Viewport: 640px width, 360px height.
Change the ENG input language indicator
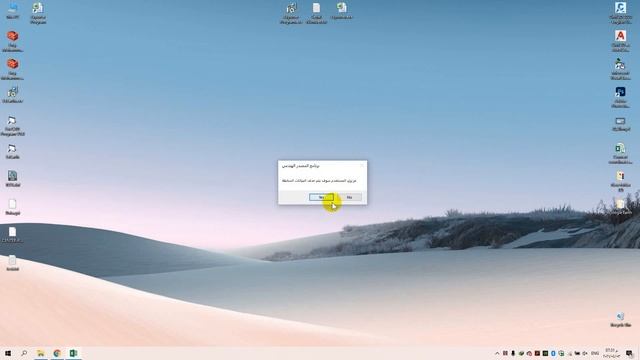[595, 353]
